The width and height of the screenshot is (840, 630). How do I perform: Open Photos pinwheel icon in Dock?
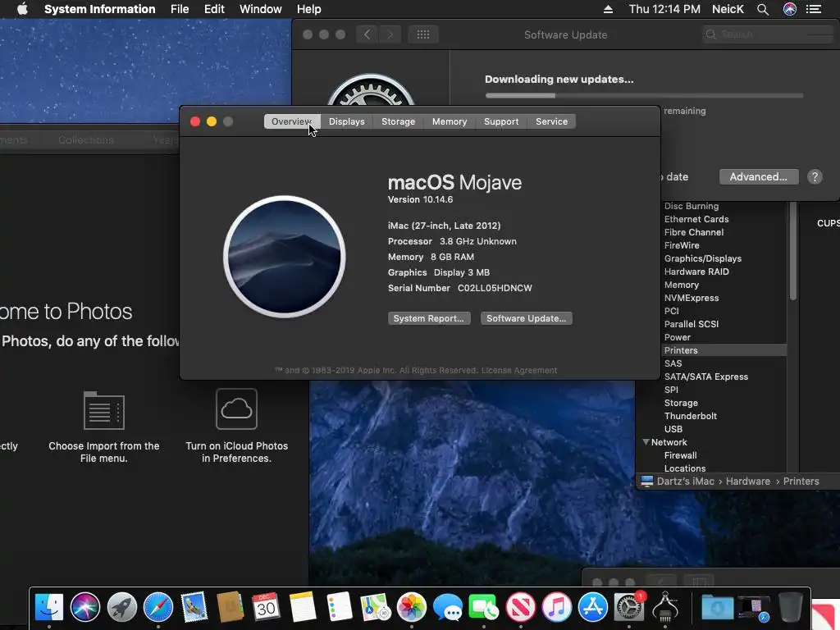[x=412, y=607]
